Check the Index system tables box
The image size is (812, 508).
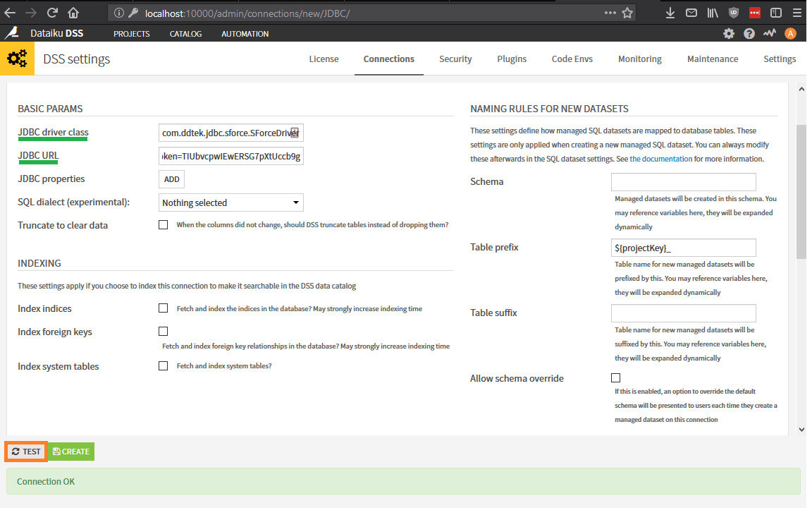(x=163, y=365)
